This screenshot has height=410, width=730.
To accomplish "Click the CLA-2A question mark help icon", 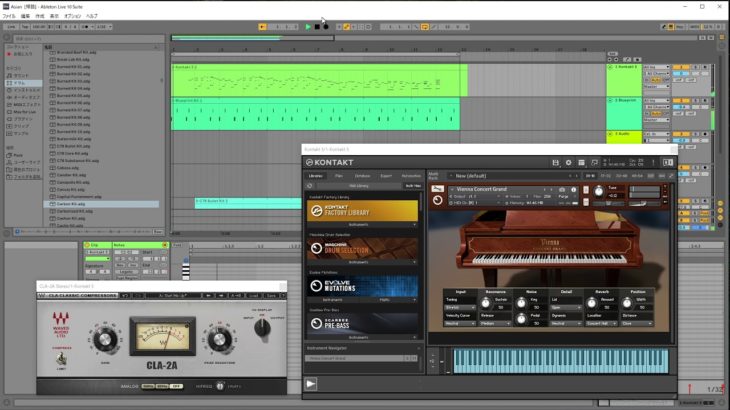I will [282, 296].
